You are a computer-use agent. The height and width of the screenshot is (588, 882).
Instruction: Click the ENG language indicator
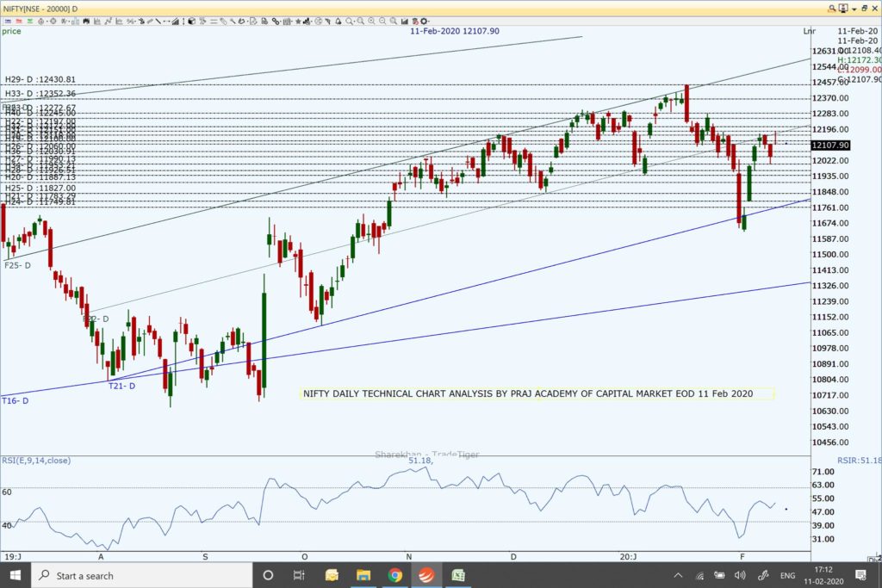tap(787, 576)
